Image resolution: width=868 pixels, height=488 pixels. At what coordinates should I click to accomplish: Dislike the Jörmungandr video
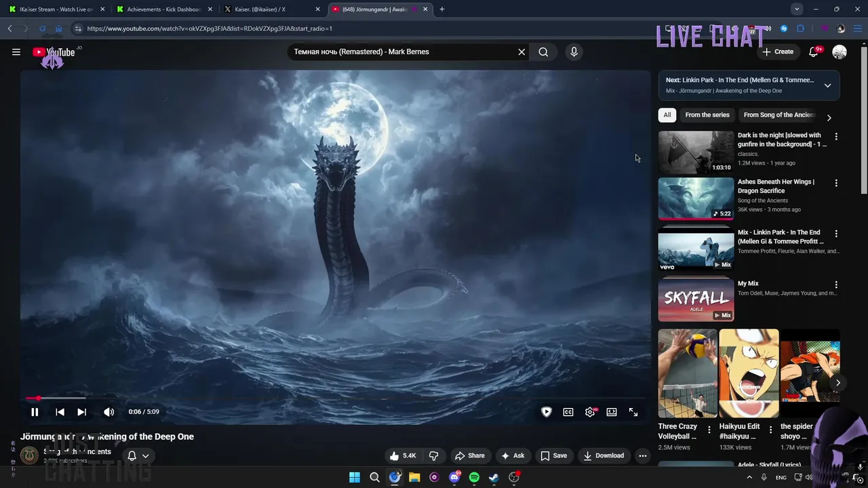tap(434, 455)
